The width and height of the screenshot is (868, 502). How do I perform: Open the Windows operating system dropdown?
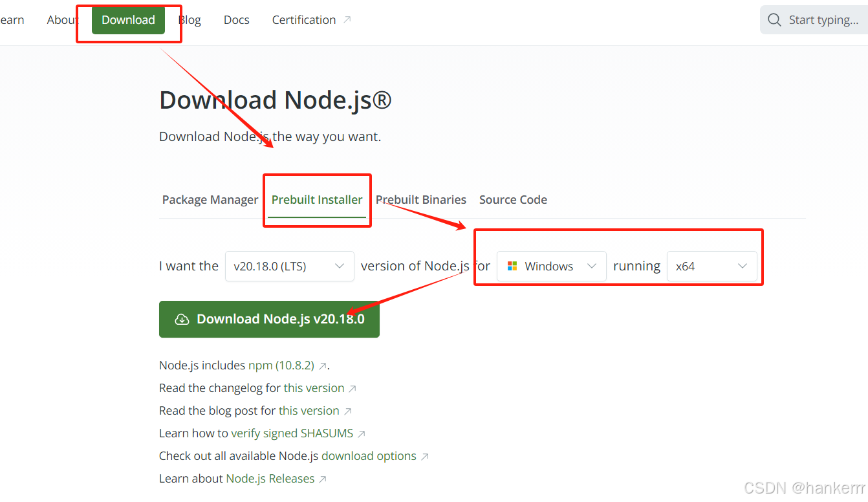point(552,266)
